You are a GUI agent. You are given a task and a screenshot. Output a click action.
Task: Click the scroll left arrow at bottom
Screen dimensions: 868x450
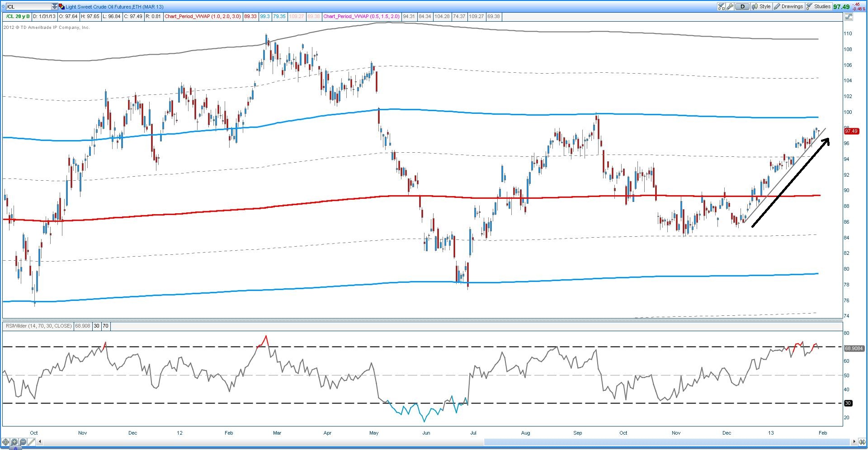pyautogui.click(x=40, y=442)
